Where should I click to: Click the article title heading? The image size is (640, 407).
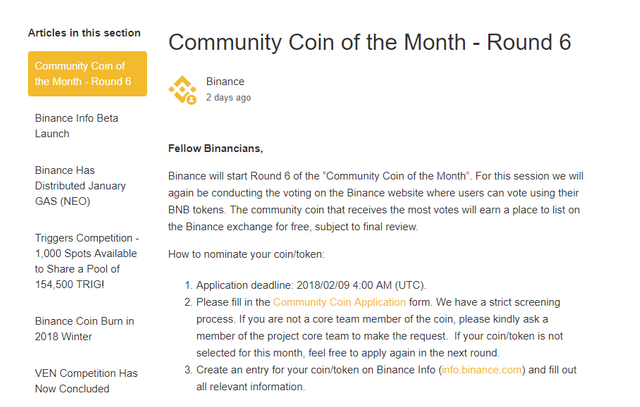(x=369, y=42)
